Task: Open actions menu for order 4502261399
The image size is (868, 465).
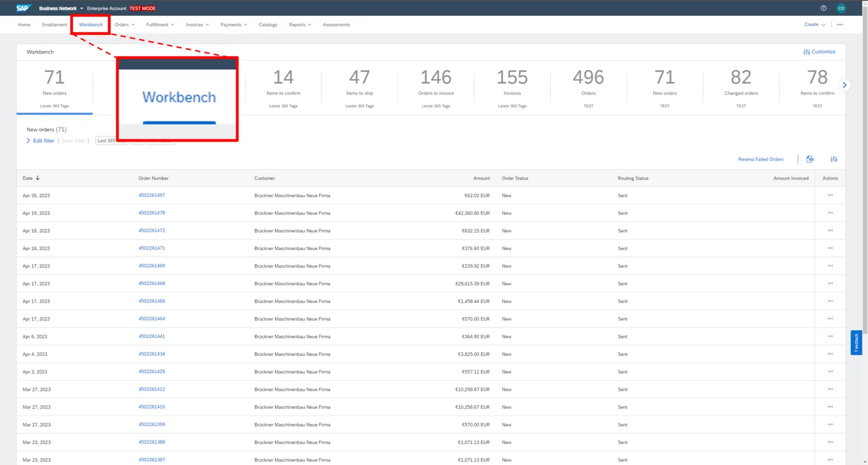Action: (830, 425)
